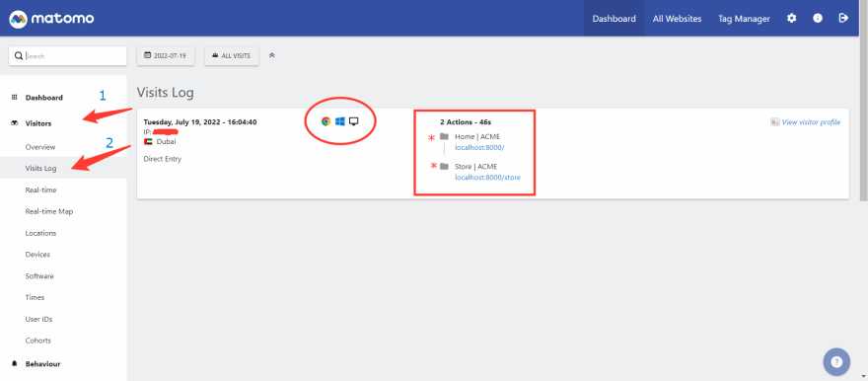Click the Dashboard grid icon in sidebar
Image resolution: width=868 pixels, height=381 pixels.
pos(15,98)
